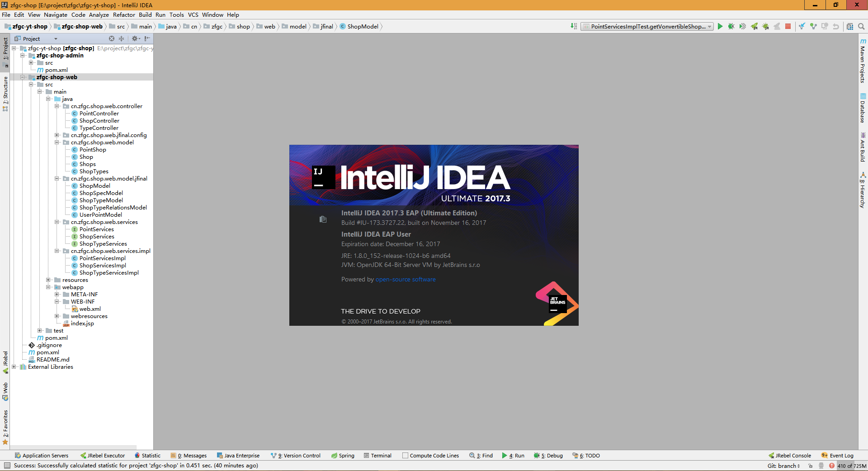Open Search Everywhere magnifier icon
Screen dimensions: 868x471
pos(861,26)
